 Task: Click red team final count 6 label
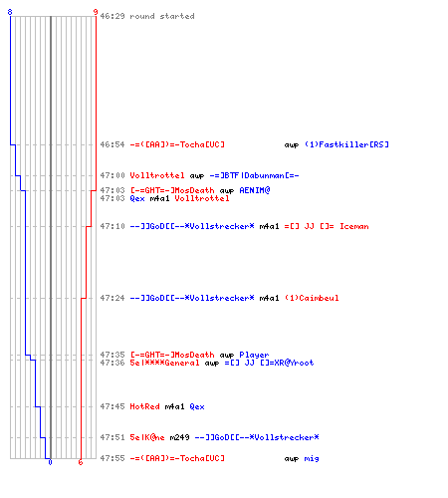point(81,462)
